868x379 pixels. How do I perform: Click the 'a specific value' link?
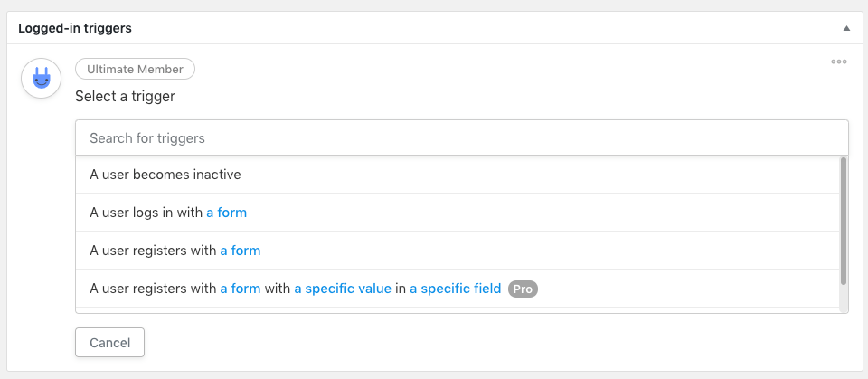[x=343, y=289]
